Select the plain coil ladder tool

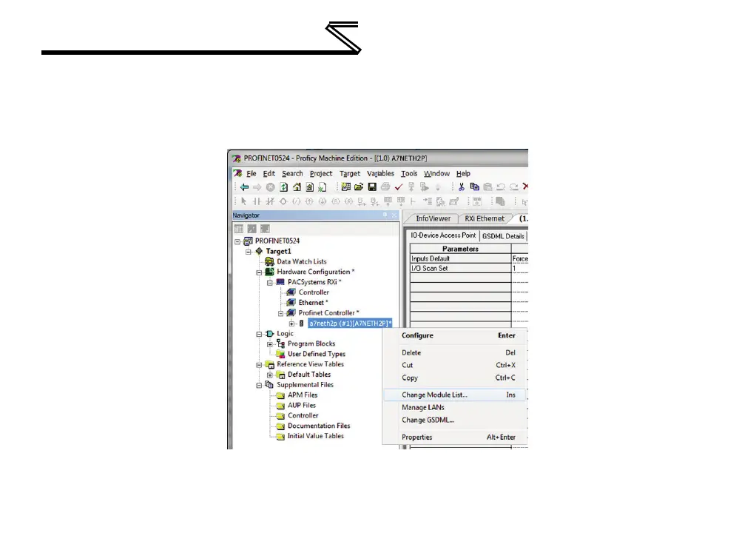(283, 201)
